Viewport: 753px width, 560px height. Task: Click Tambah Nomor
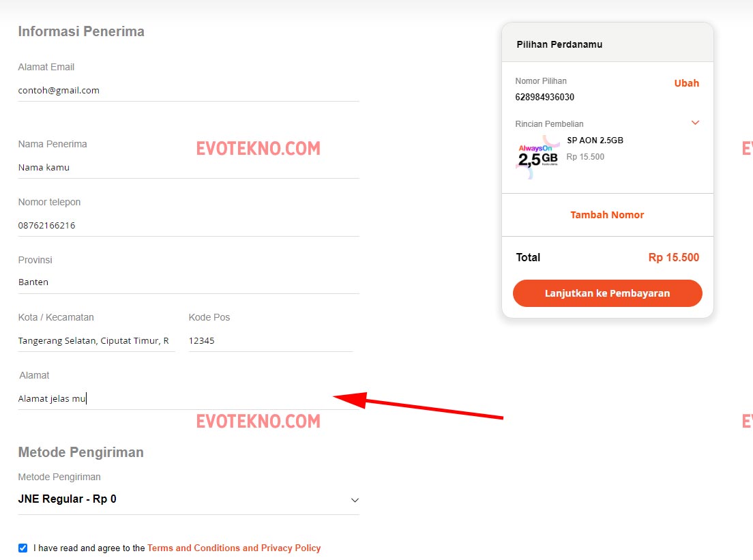pyautogui.click(x=607, y=215)
